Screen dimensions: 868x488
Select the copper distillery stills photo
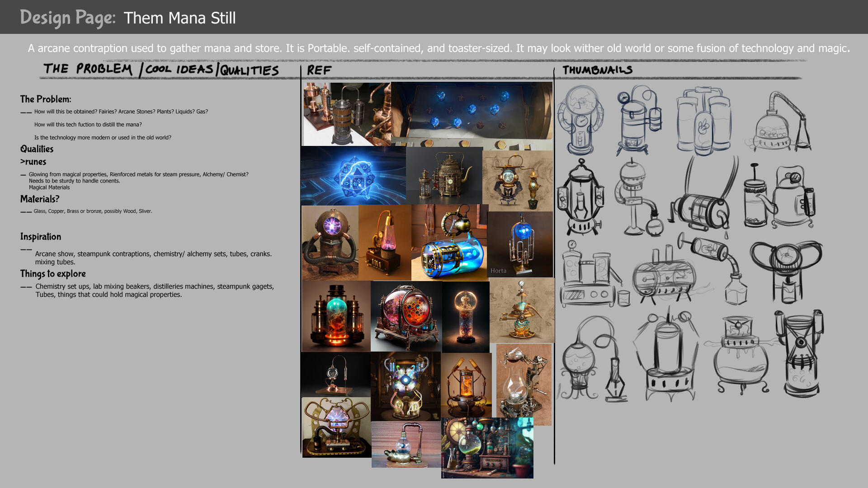pos(346,114)
